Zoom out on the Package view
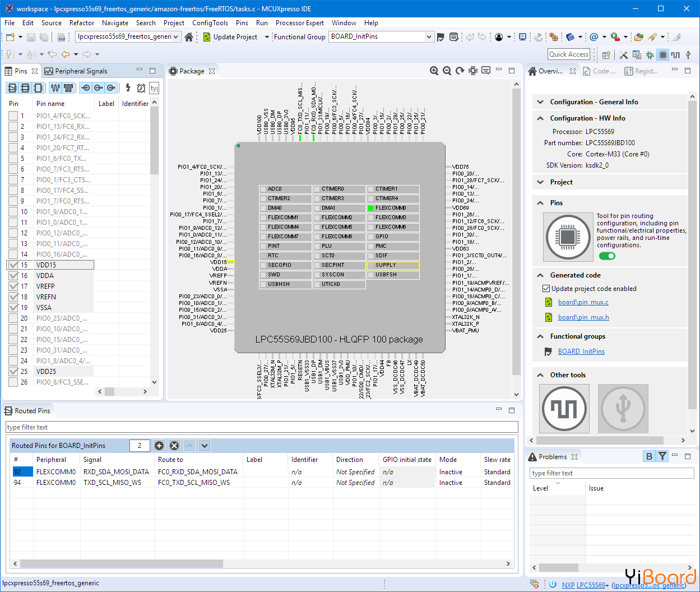 tap(447, 71)
